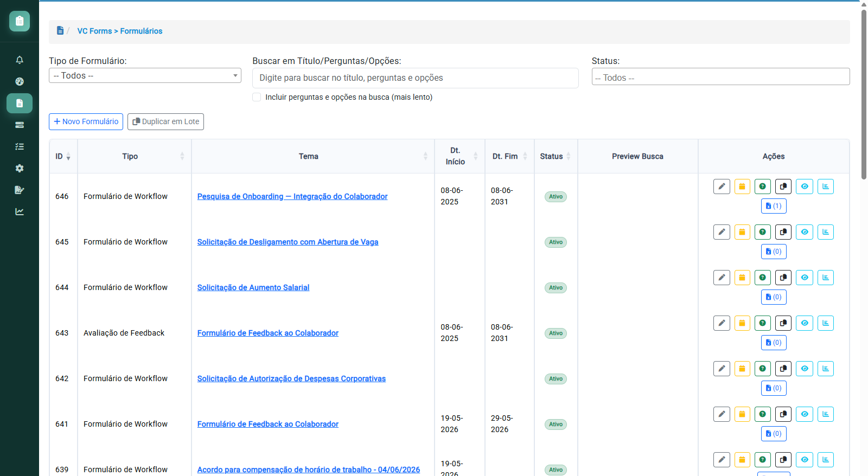Viewport: 868px width, 476px height.
Task: Duplicate form 645 using copy icon
Action: click(x=783, y=232)
